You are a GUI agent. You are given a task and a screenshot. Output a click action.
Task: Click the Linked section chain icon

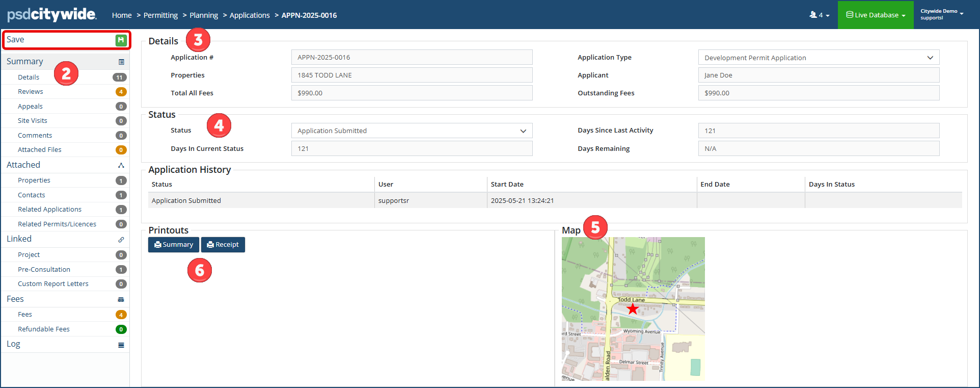point(121,240)
